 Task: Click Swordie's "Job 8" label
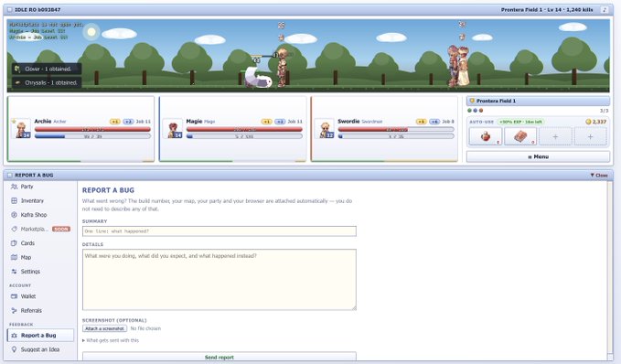[448, 122]
